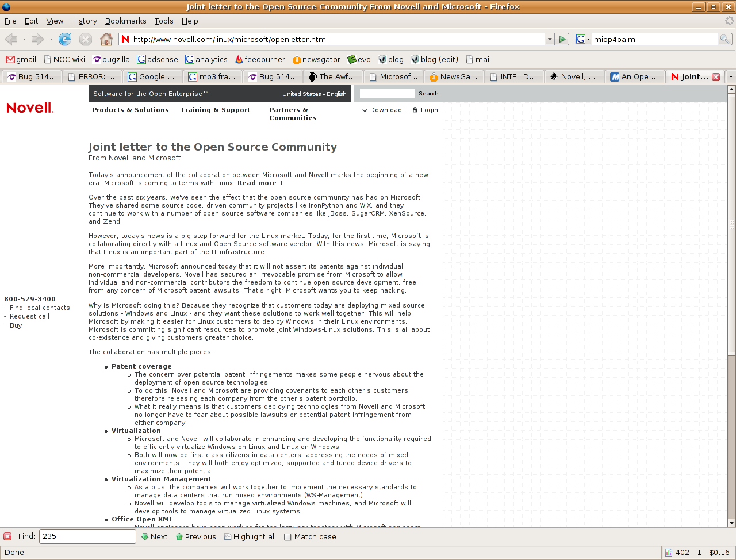Viewport: 736px width, 560px height.
Task: Click the Buy link in sidebar
Action: (16, 325)
